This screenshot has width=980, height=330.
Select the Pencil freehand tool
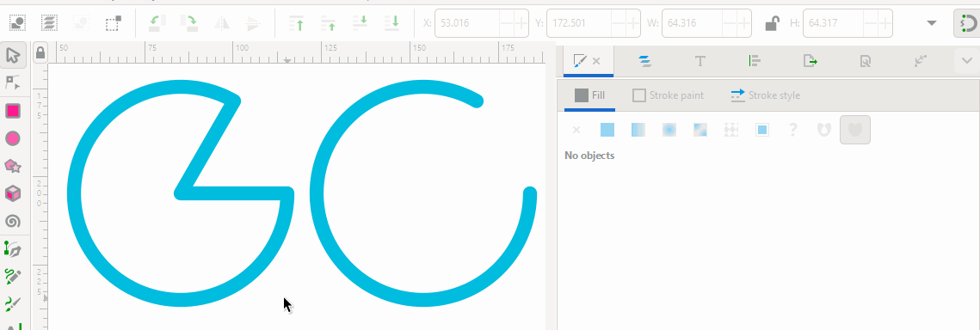pyautogui.click(x=13, y=277)
